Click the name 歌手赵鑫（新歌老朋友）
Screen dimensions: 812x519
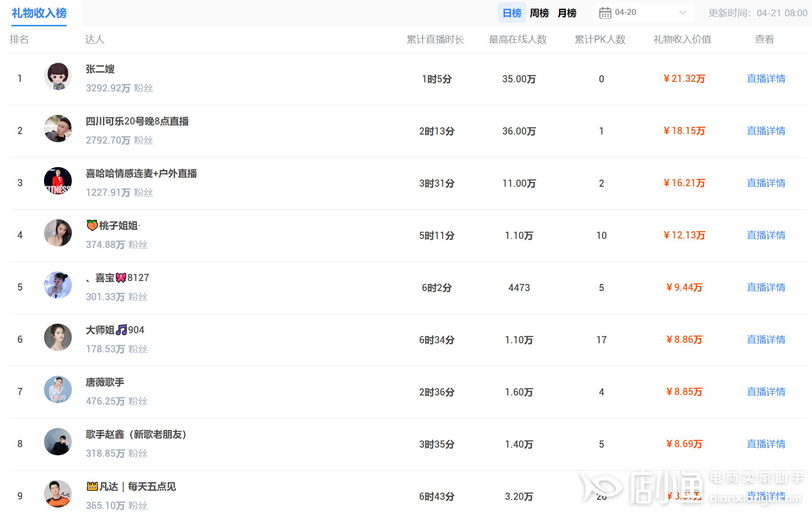coord(136,434)
